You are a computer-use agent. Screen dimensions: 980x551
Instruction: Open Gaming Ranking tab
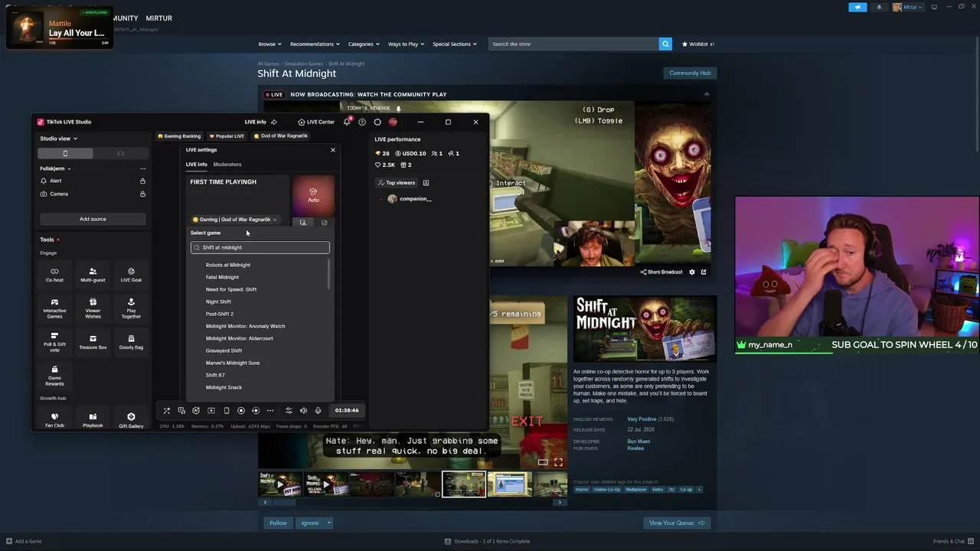179,136
